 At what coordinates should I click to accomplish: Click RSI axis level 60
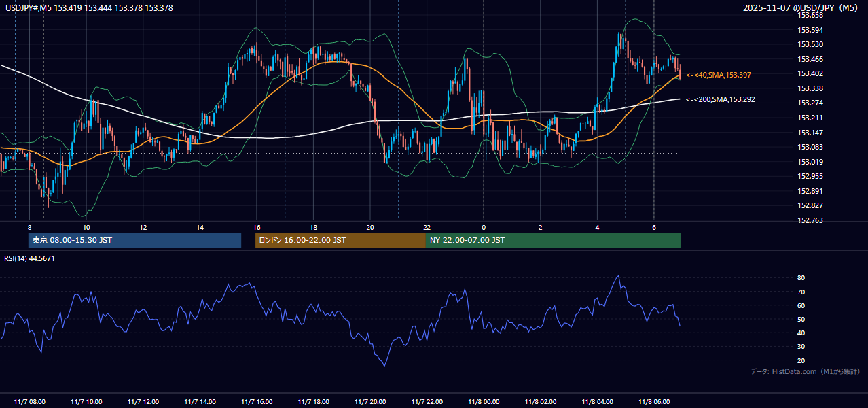point(801,305)
